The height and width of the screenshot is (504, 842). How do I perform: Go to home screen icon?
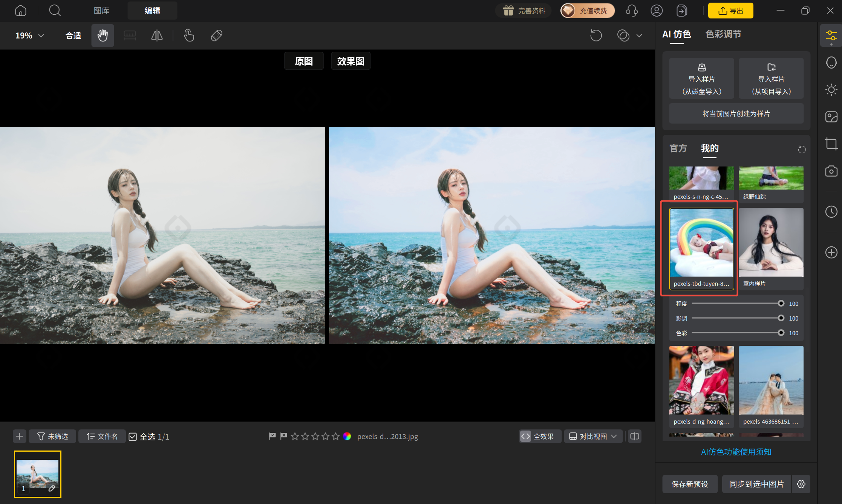(x=21, y=11)
